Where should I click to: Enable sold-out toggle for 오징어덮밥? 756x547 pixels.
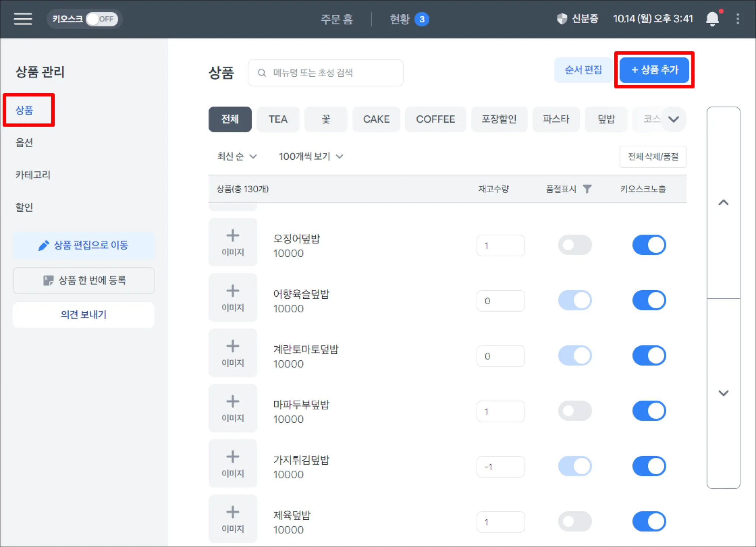[574, 245]
